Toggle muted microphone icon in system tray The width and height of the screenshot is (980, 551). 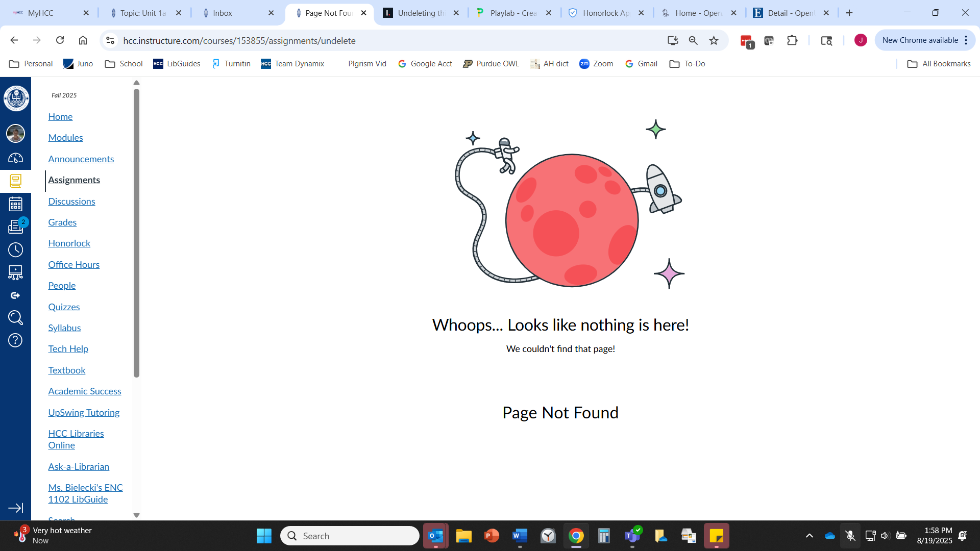(850, 536)
